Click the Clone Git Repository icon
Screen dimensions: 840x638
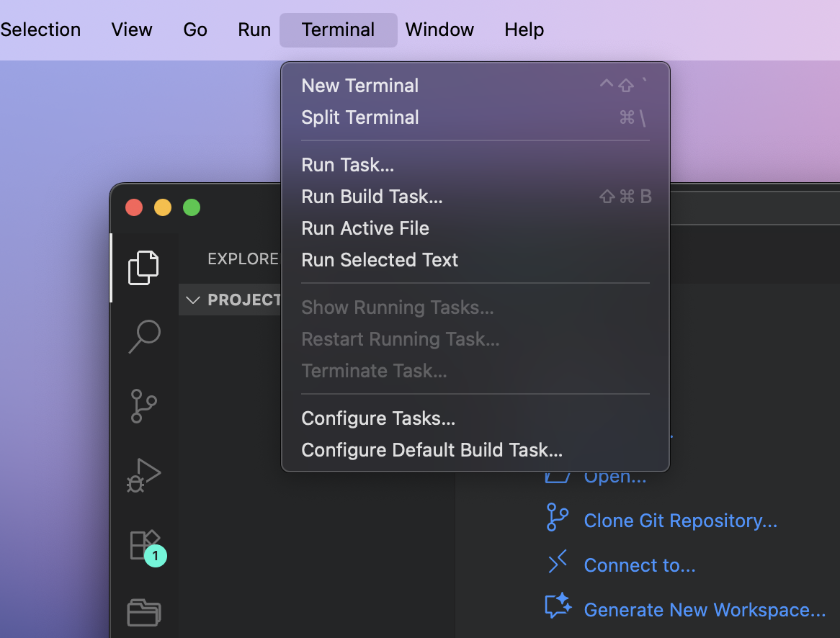(x=556, y=518)
